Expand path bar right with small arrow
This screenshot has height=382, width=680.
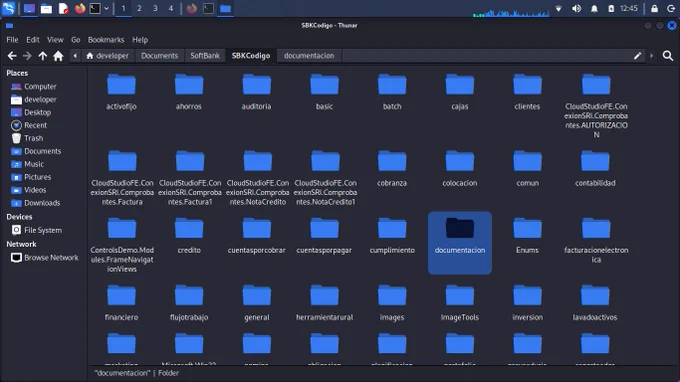pyautogui.click(x=651, y=56)
